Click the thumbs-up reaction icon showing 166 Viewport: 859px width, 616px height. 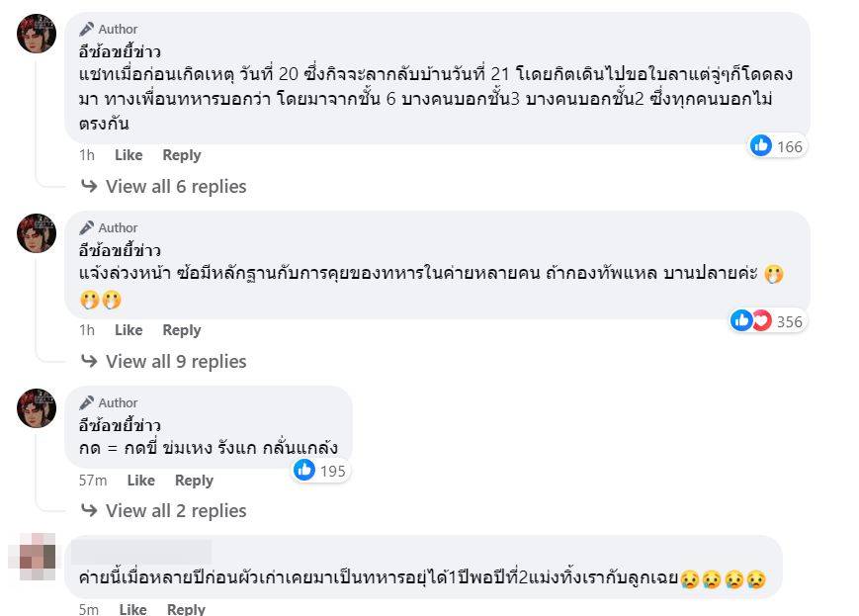[761, 145]
